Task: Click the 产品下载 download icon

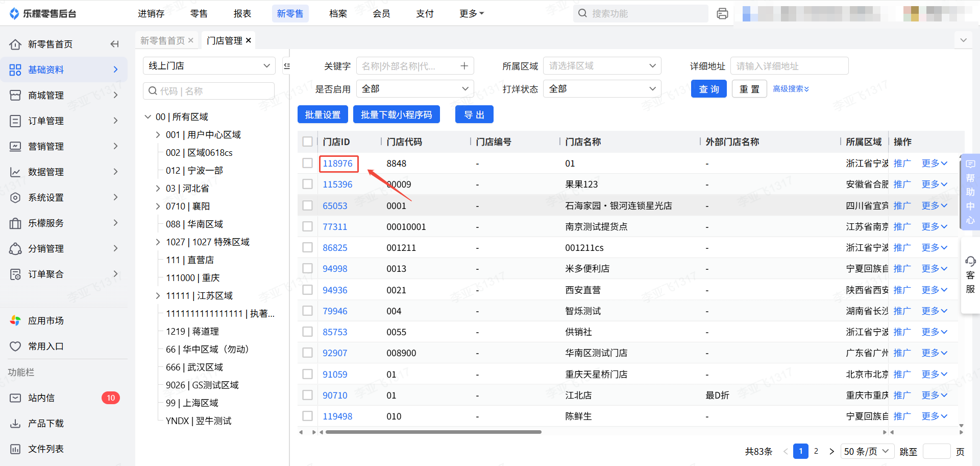Action: click(16, 424)
